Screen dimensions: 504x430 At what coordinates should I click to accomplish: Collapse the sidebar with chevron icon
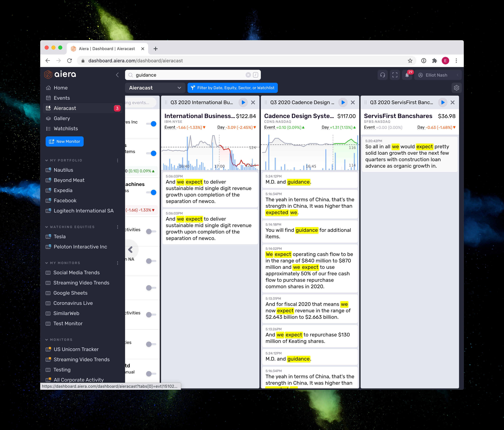[x=117, y=75]
